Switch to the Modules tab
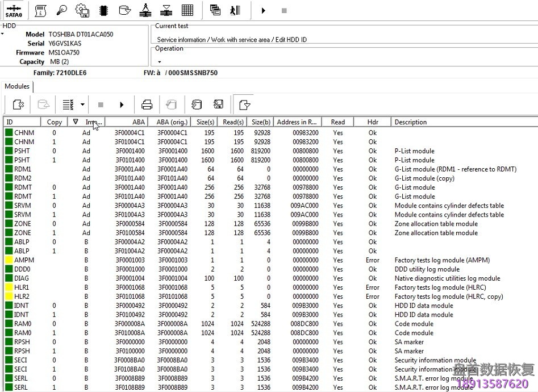538x392 pixels. click(x=17, y=86)
